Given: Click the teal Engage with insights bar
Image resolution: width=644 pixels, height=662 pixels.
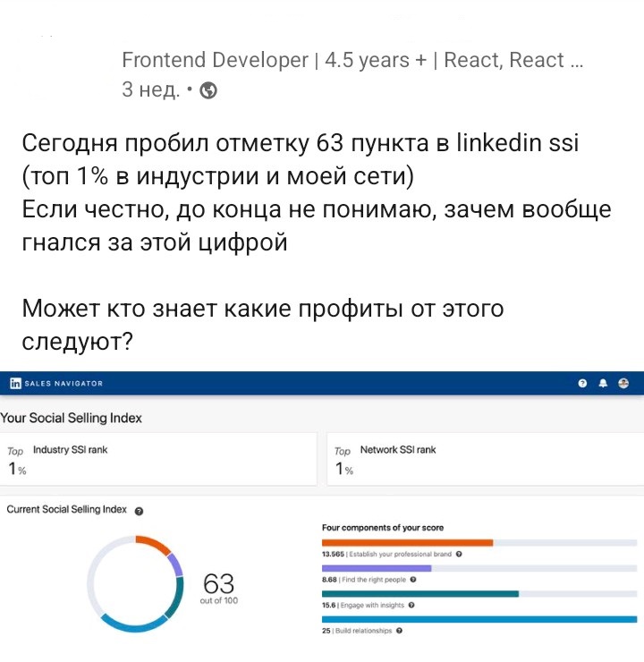Looking at the screenshot, I should pyautogui.click(x=419, y=593).
